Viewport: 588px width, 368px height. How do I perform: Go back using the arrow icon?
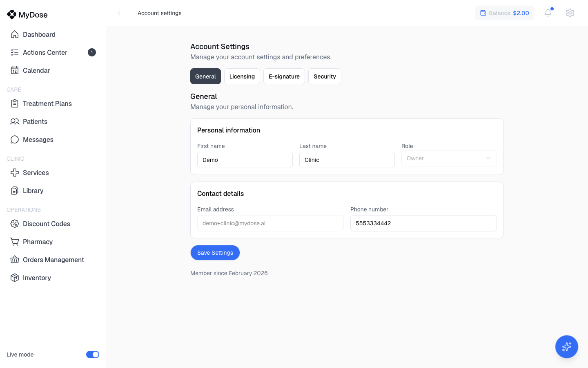[x=120, y=13]
